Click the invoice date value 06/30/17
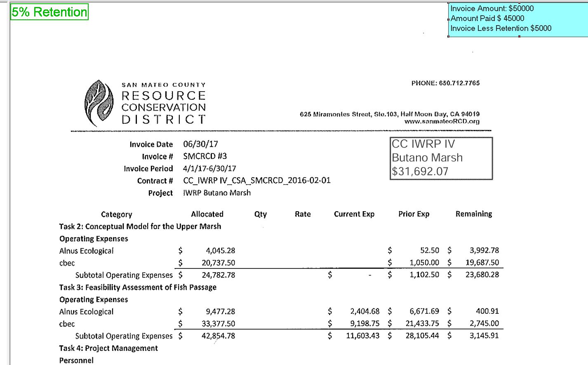This screenshot has width=588, height=365. 200,144
